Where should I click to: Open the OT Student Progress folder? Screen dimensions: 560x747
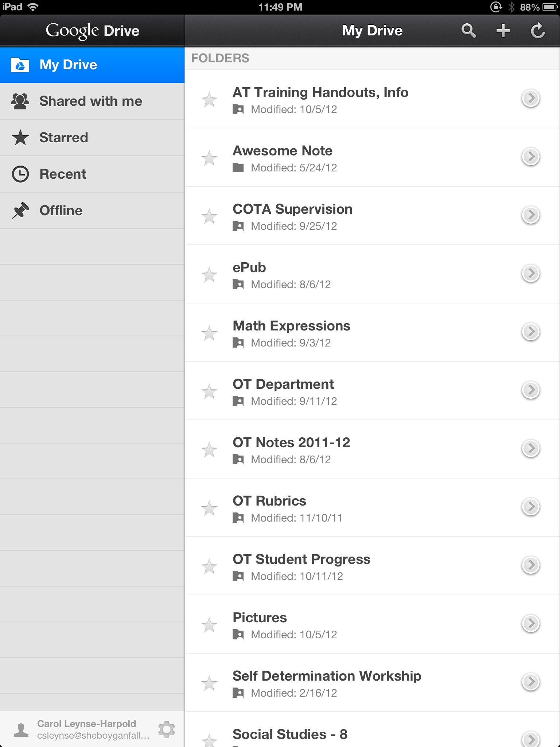pos(301,560)
